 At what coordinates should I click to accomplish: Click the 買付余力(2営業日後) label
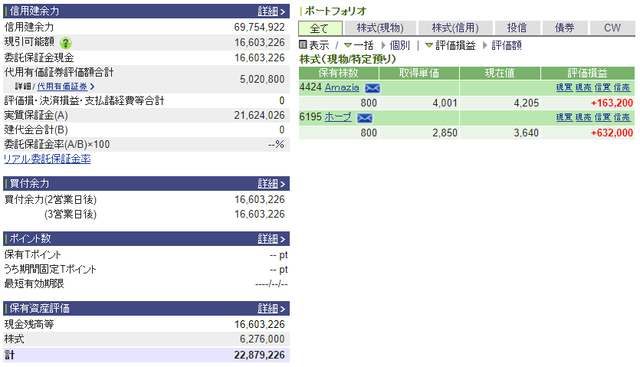[50, 200]
